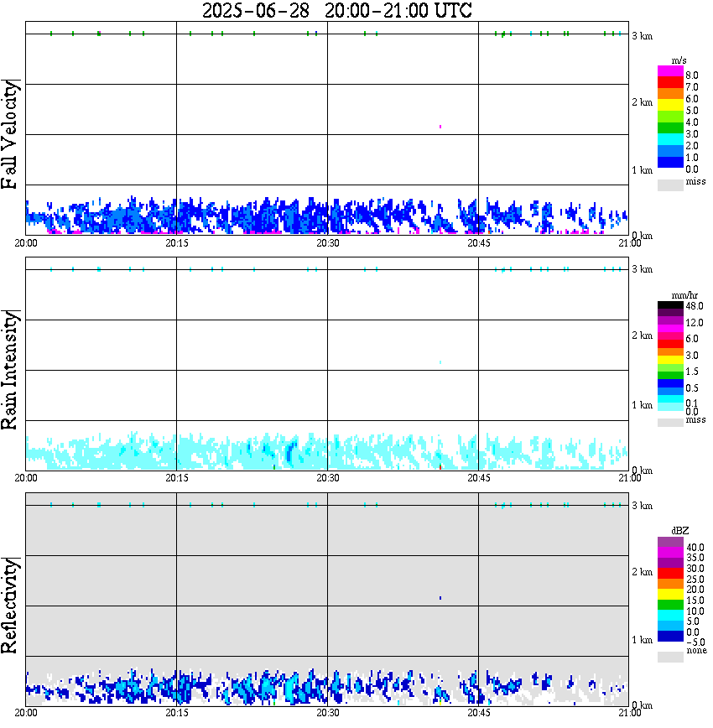Click '20:15' under the Reflectivity plot
The image size is (713, 728).
[x=177, y=712]
